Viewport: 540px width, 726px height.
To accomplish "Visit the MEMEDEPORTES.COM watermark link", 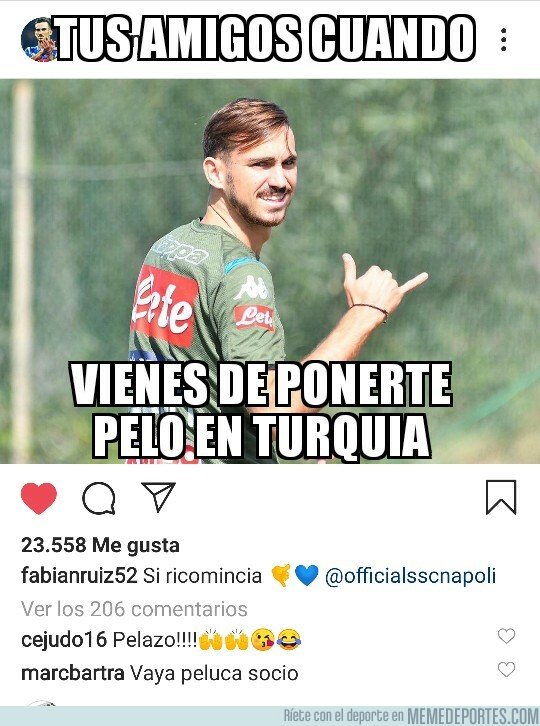I will pyautogui.click(x=472, y=716).
